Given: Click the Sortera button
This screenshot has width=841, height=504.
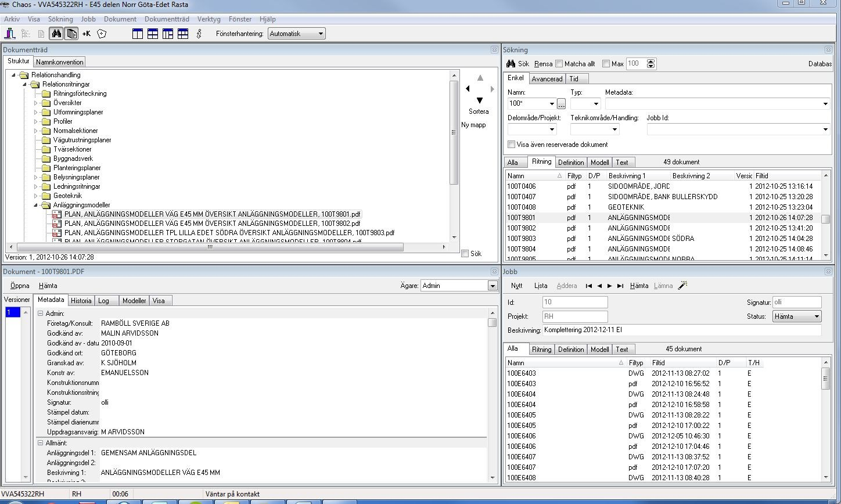Looking at the screenshot, I should pos(479,111).
